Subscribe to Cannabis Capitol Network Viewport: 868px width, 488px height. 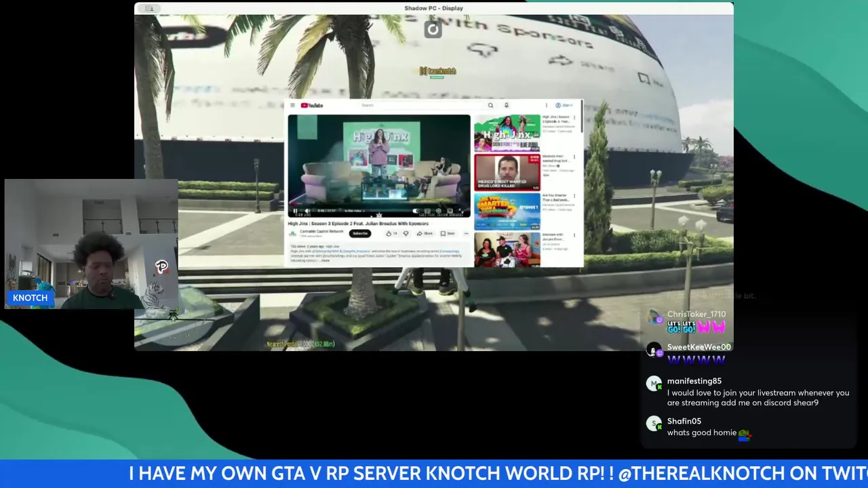pyautogui.click(x=360, y=233)
